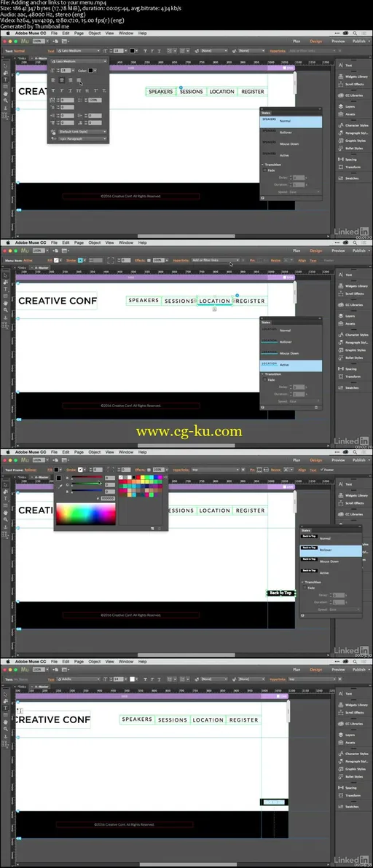The height and width of the screenshot is (868, 373).
Task: Open File menu in text-options popup frame
Action: [x=54, y=33]
